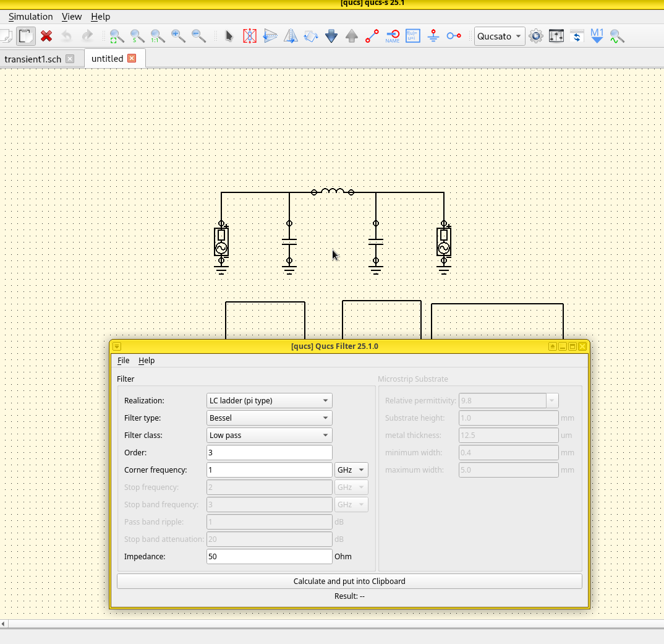Screen dimensions: 664x644
Task: Insert a ground symbol from toolbar
Action: coord(433,36)
